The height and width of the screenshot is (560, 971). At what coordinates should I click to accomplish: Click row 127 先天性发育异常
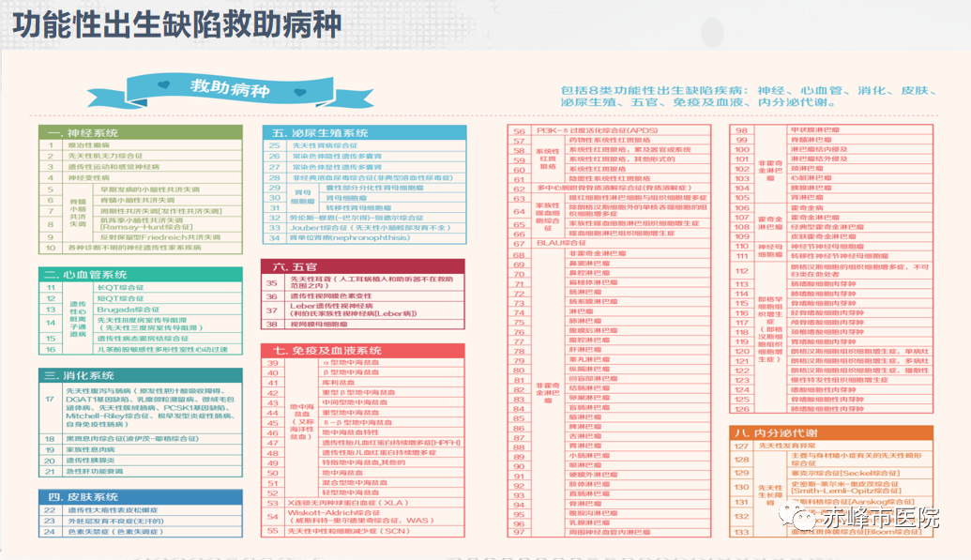point(831,446)
